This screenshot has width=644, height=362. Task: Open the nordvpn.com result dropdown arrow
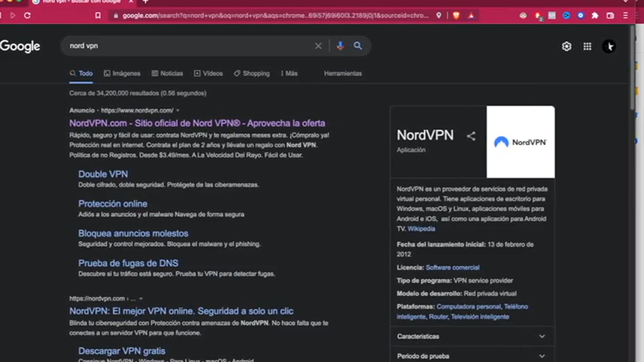(141, 299)
